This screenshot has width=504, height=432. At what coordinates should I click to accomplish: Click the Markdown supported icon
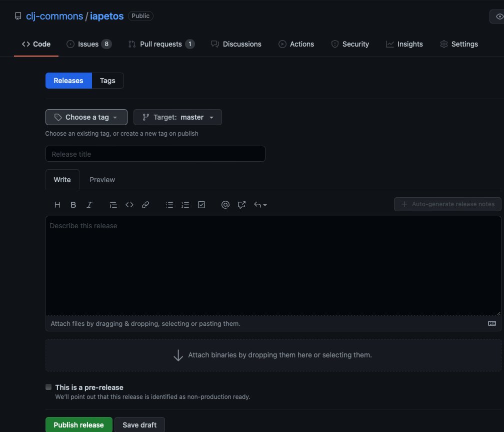(492, 323)
